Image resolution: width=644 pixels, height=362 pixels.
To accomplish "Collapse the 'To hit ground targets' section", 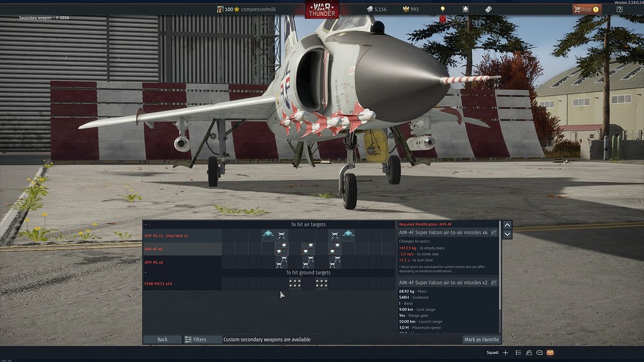I will tap(146, 272).
